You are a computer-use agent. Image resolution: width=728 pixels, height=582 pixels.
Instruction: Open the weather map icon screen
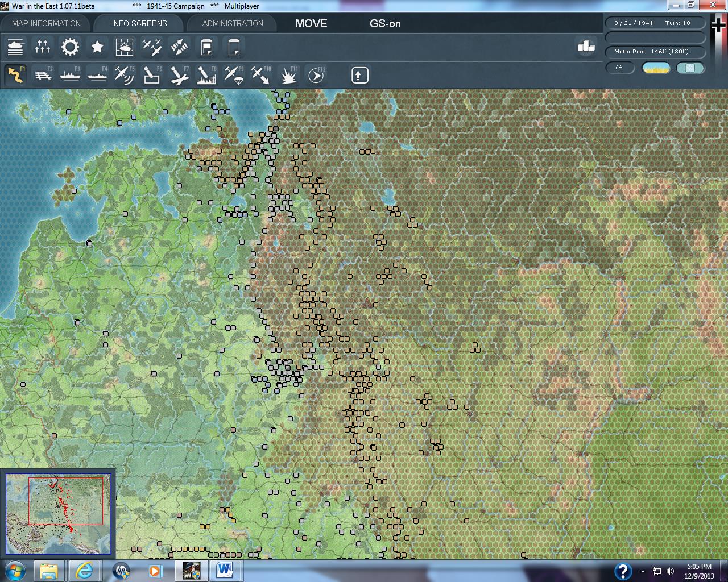pos(125,47)
